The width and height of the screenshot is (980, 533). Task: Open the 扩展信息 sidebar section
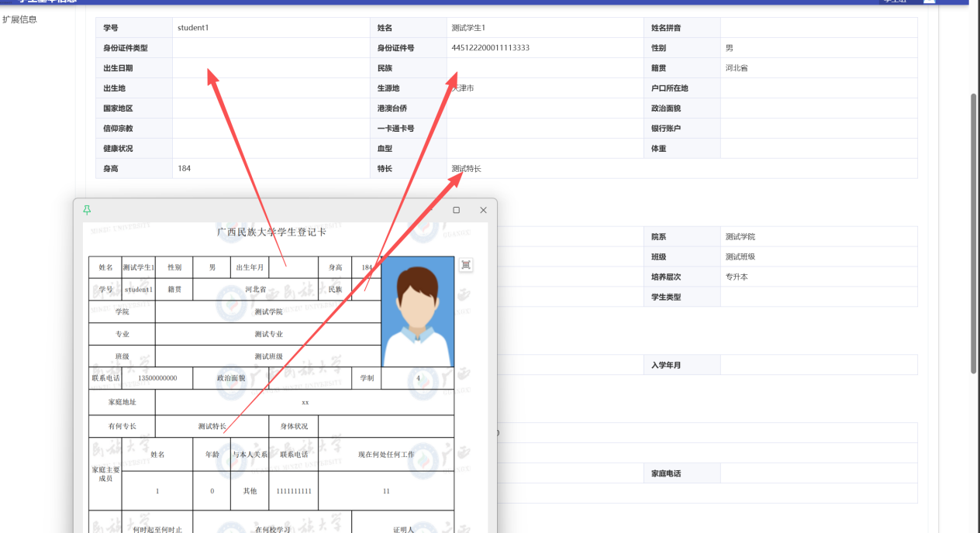tap(19, 19)
